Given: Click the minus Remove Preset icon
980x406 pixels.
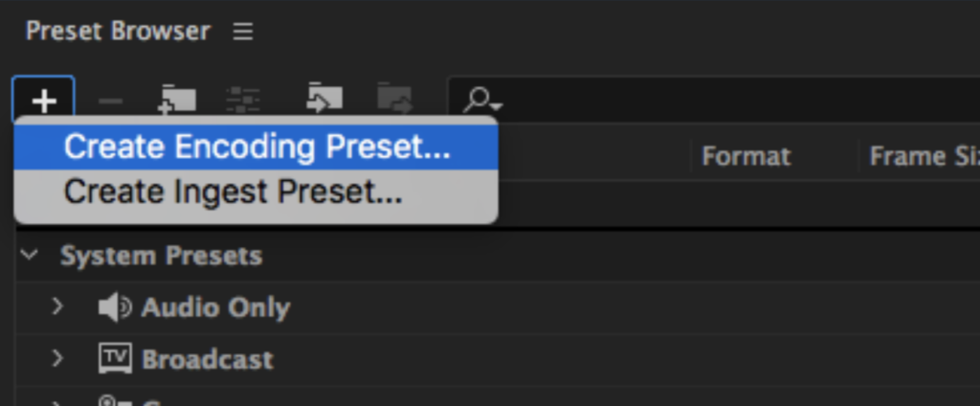Looking at the screenshot, I should [x=111, y=101].
